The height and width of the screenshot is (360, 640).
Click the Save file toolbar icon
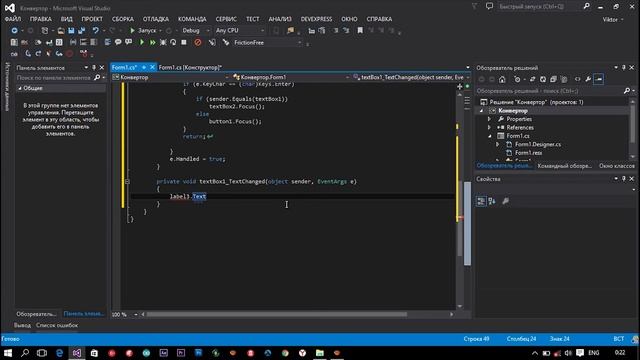tap(71, 30)
